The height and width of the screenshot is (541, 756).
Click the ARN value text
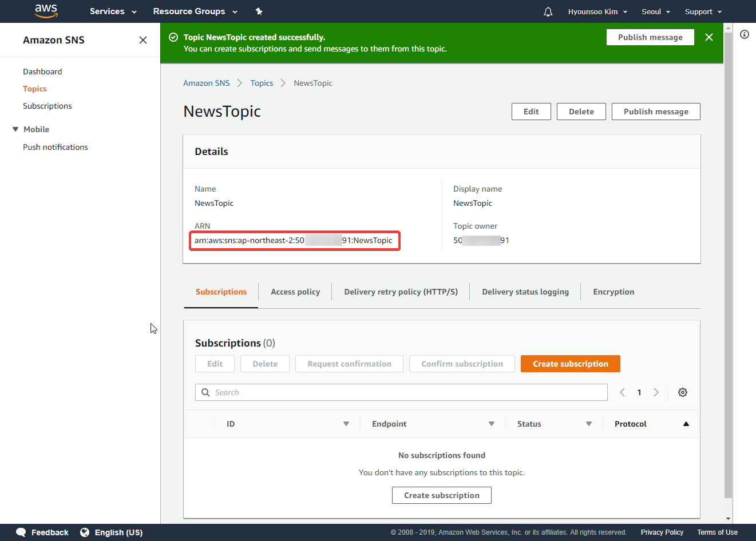[x=294, y=240]
